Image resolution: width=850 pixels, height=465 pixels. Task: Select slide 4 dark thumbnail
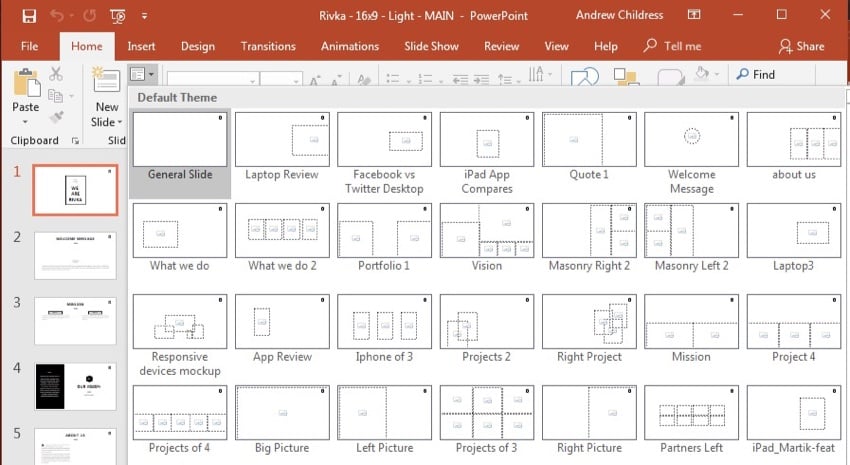point(75,386)
